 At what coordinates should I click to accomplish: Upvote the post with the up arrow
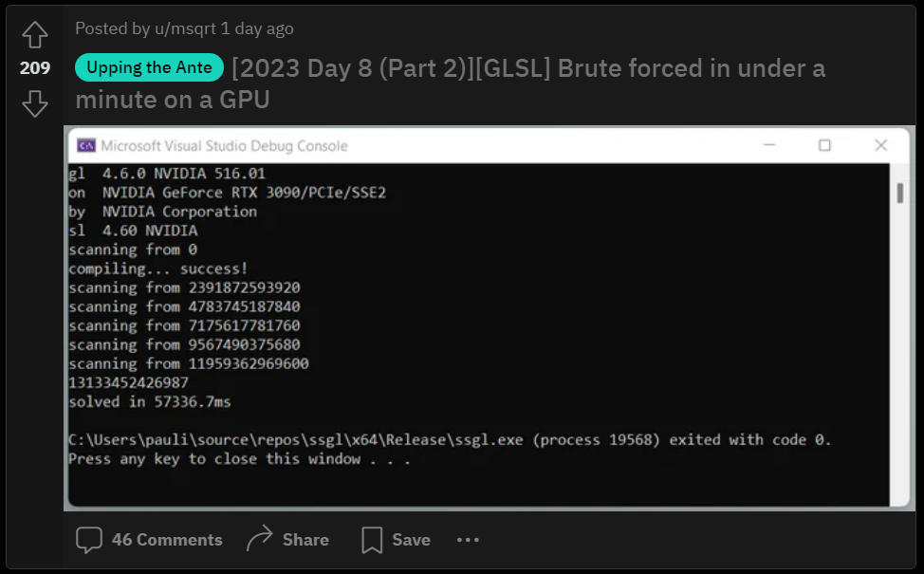coord(35,35)
